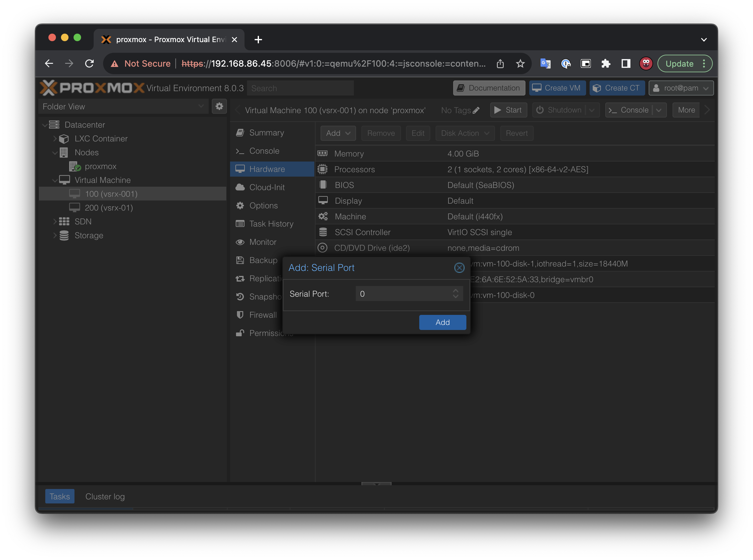This screenshot has width=753, height=560.
Task: Bookmark page with the star icon
Action: pyautogui.click(x=520, y=63)
